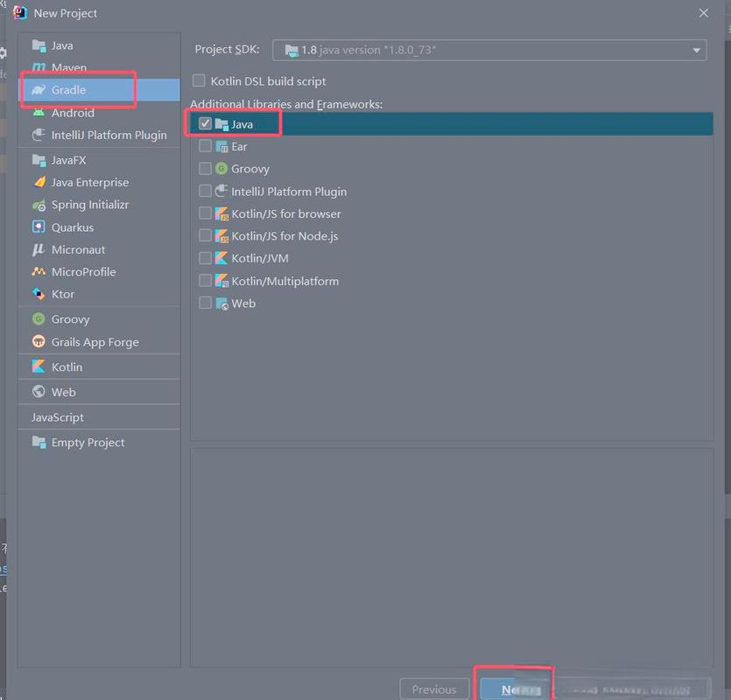Select the Ktor icon
The image size is (731, 700).
click(39, 294)
